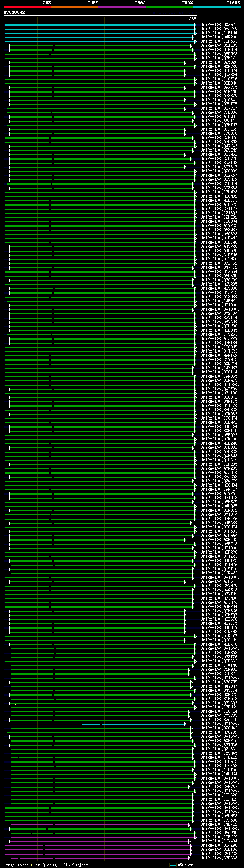Screen dimensions: 244x868
Task: Select hit label UniRef100_Q2RUI4
Action: pyautogui.click(x=219, y=50)
